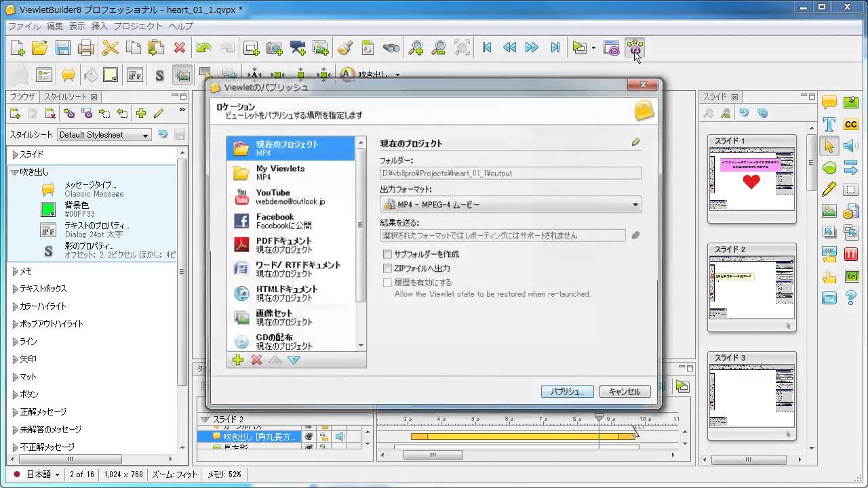Enable ZIPファイルへ出力 checkbox
The height and width of the screenshot is (488, 868).
pyautogui.click(x=388, y=268)
